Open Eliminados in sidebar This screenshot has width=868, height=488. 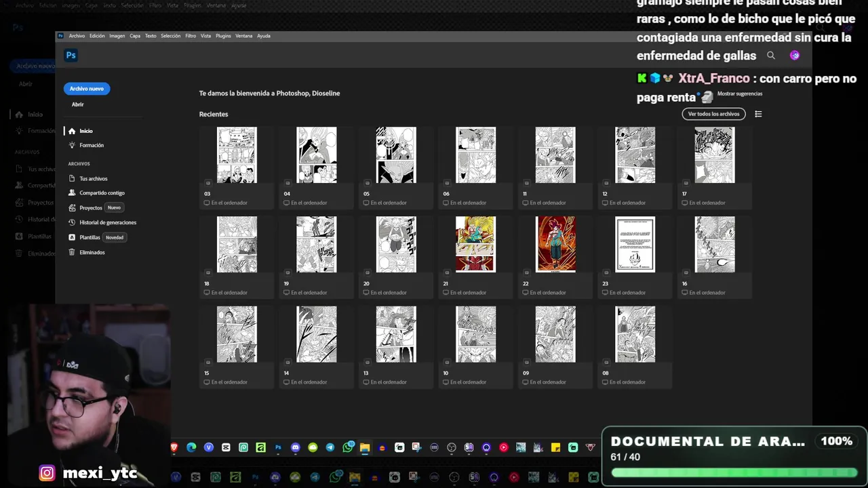[x=92, y=252]
